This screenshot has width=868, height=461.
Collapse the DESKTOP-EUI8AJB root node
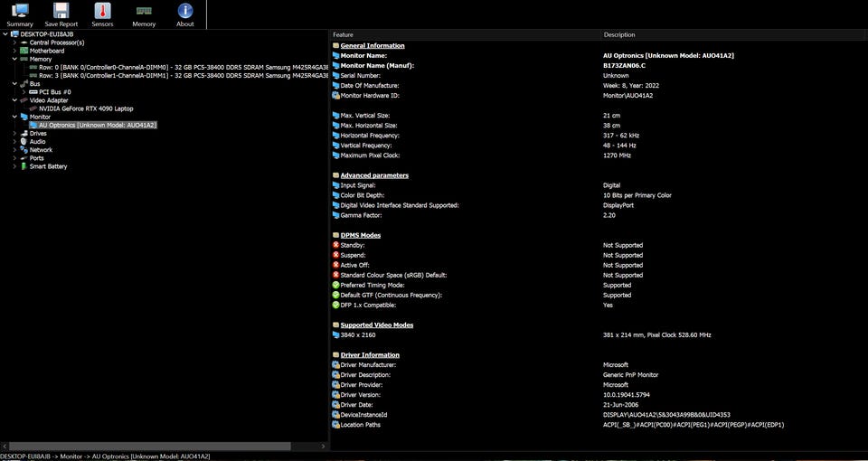(5, 34)
